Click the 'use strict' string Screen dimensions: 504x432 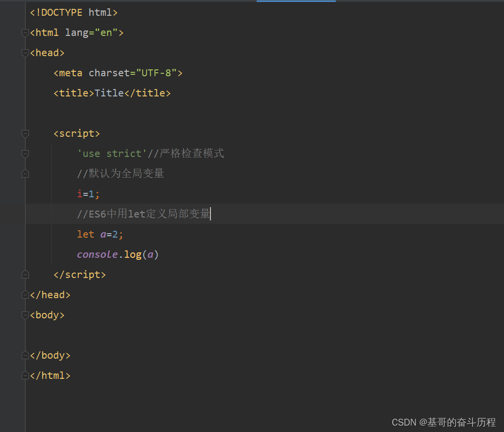pos(112,154)
